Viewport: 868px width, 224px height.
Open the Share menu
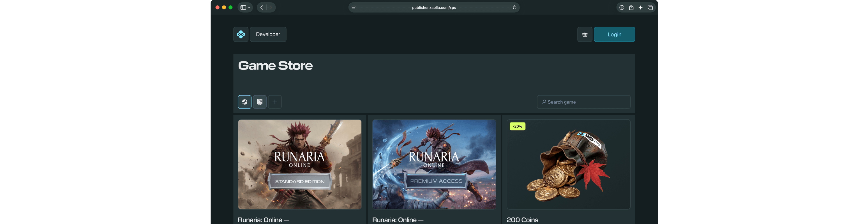coord(631,7)
